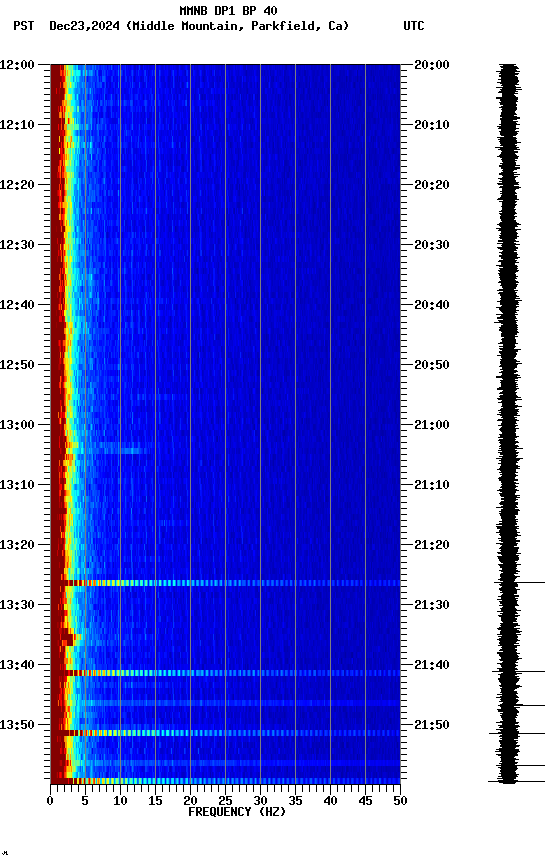552x864 pixels.
Task: Click the 20:30 UTC time label
Action: pos(432,245)
